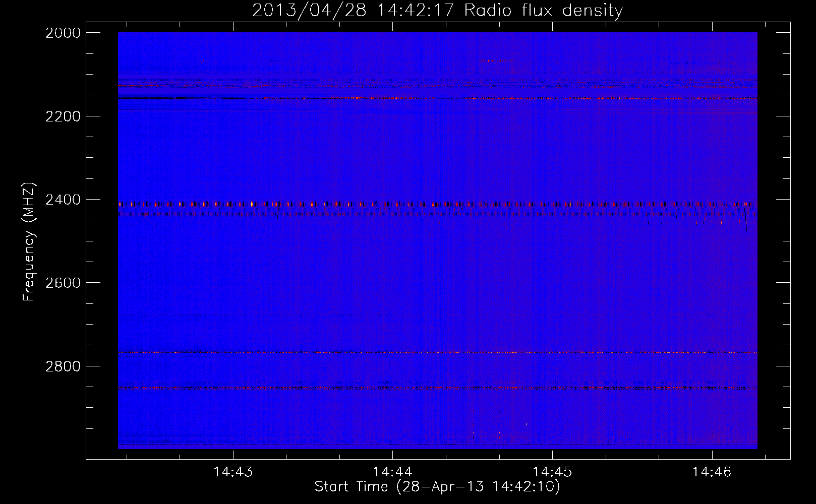Viewport: 816px width, 504px height.
Task: Select the 2000 frequency axis label
Action: coord(63,33)
